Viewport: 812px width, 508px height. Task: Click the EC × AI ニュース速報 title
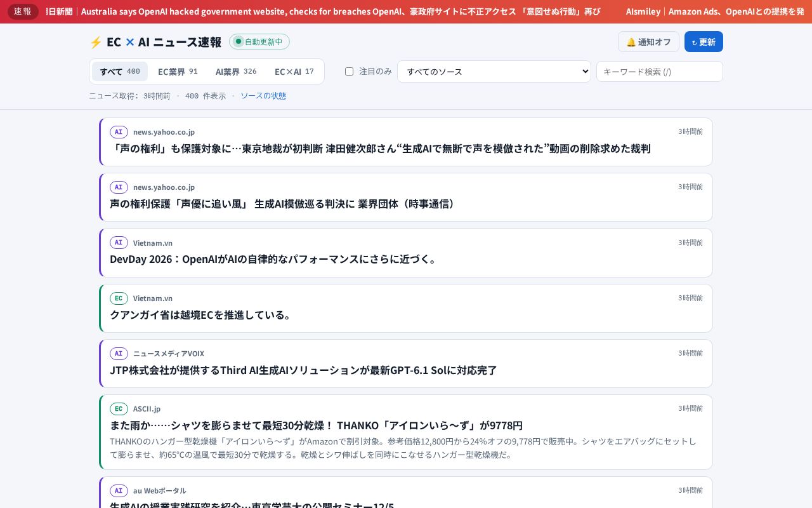point(164,42)
